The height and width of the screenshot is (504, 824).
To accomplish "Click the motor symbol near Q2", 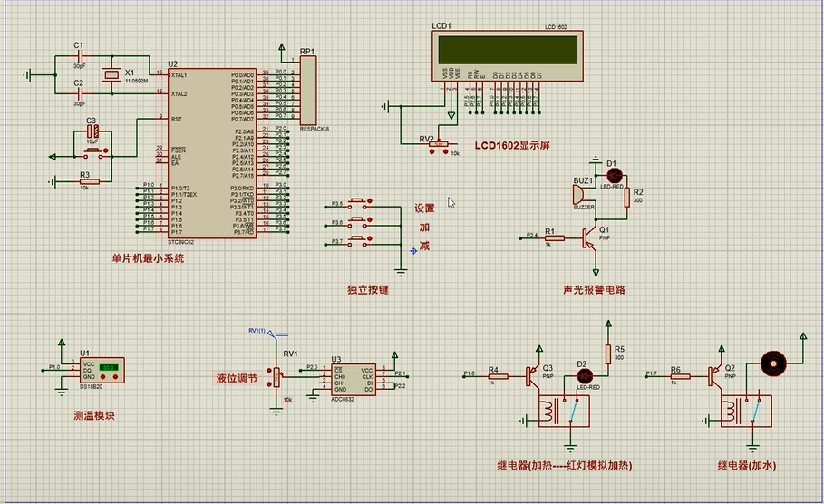I will click(772, 363).
